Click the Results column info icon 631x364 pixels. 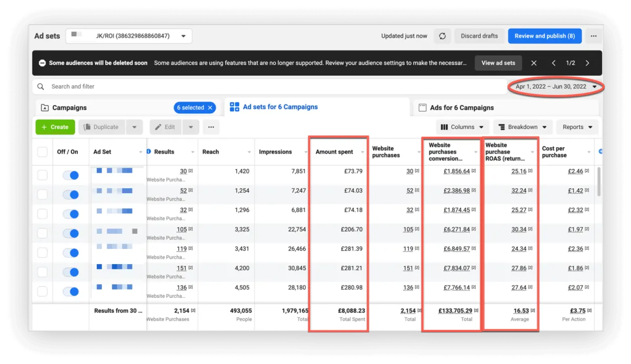(149, 152)
